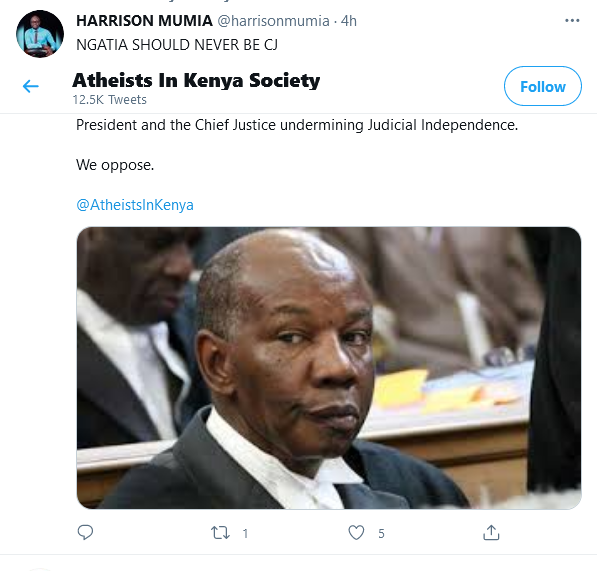Click the Atheists In Kenya Society header title
597x571 pixels.
coord(196,80)
